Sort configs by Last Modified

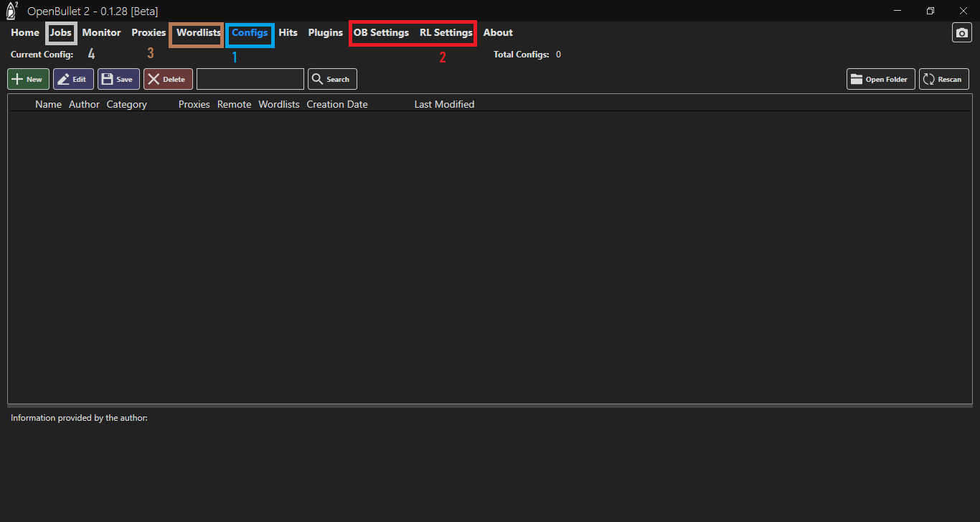coord(444,104)
